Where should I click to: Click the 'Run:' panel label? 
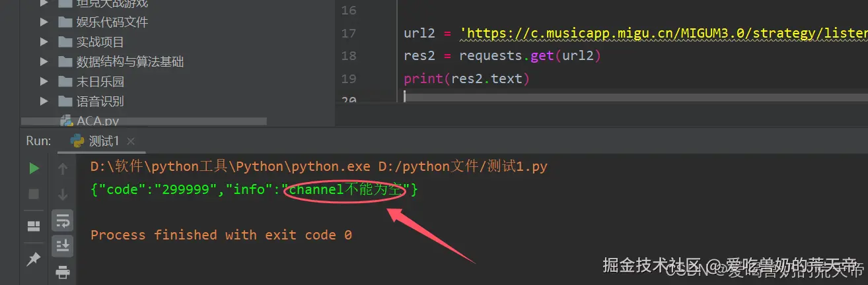point(38,141)
